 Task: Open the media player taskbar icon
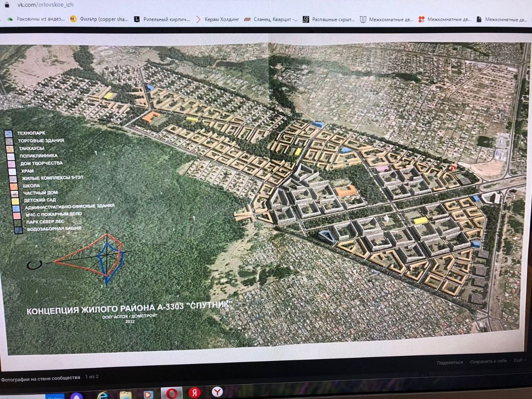[148, 394]
